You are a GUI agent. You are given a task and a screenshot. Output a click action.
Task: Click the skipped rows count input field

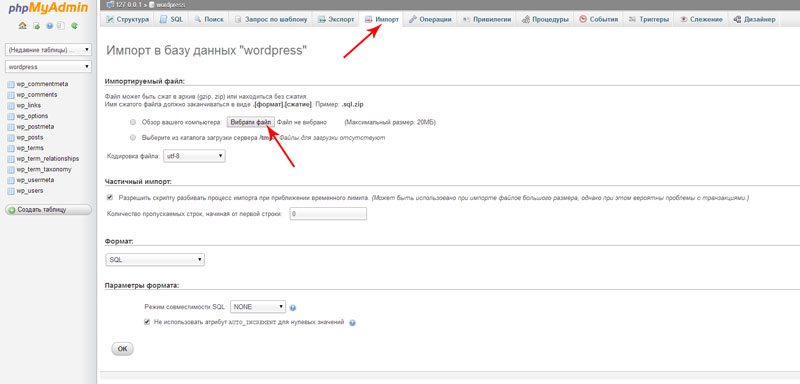pos(328,214)
